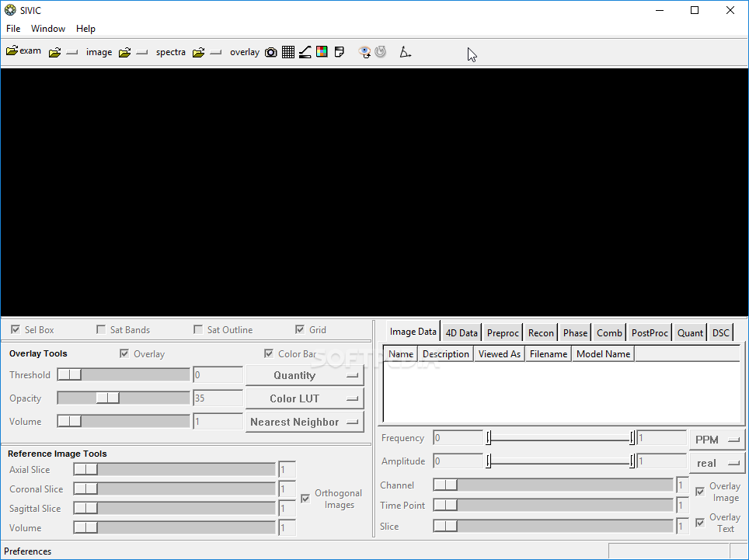Click the Frequency range slider
749x560 pixels.
coord(560,438)
